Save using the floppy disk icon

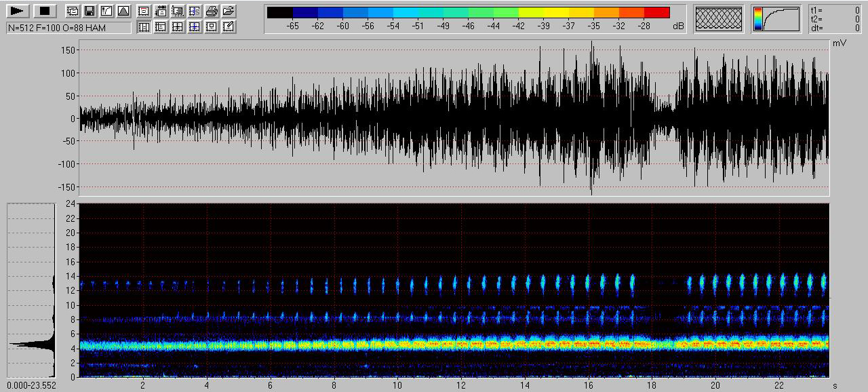[x=89, y=11]
